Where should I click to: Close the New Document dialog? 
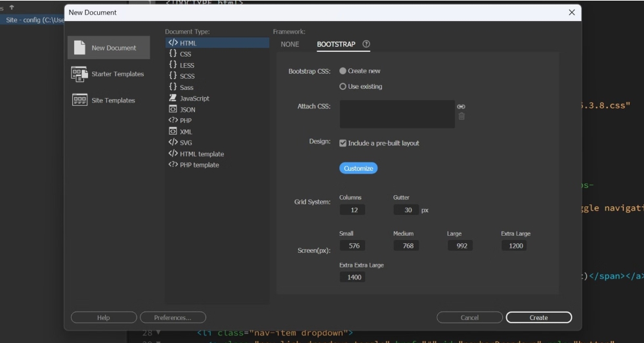572,12
